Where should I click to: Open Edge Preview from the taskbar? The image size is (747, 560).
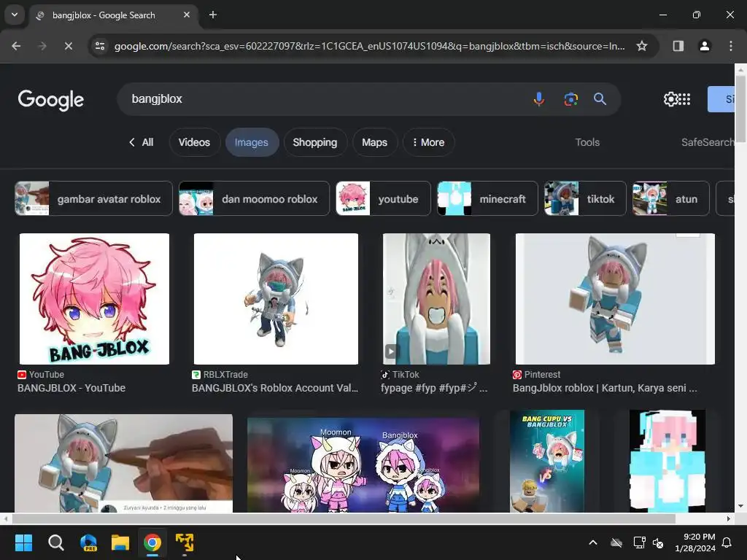(x=88, y=542)
